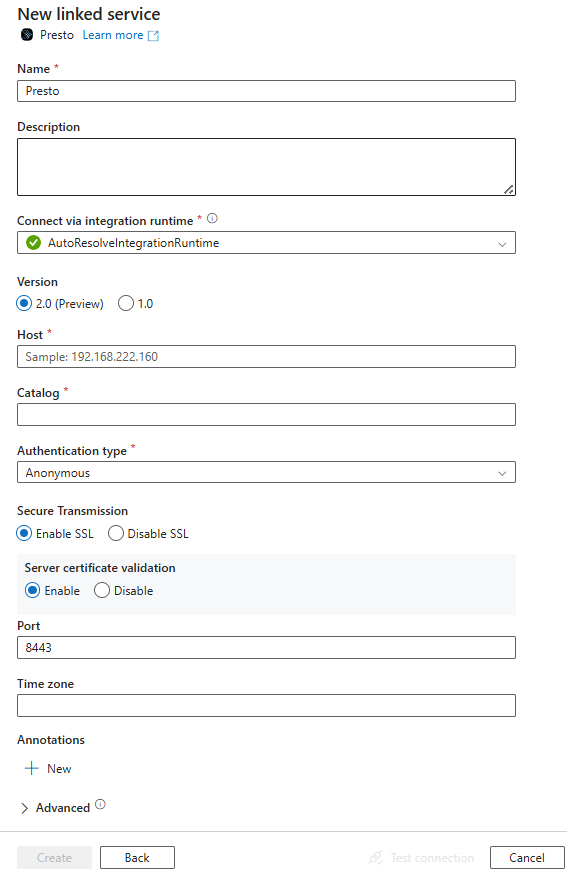Click the Version label

pyautogui.click(x=37, y=282)
